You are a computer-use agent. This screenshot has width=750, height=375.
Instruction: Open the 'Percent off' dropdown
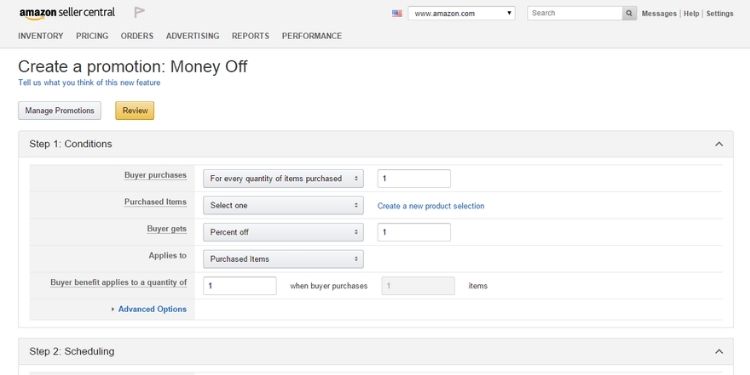[x=283, y=232]
